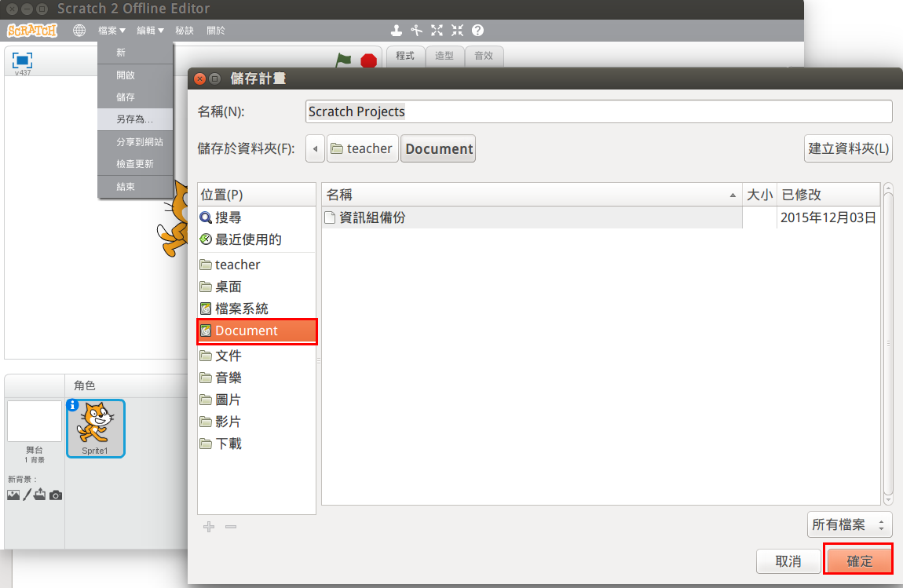Select teacher folder in places sidebar

257,265
